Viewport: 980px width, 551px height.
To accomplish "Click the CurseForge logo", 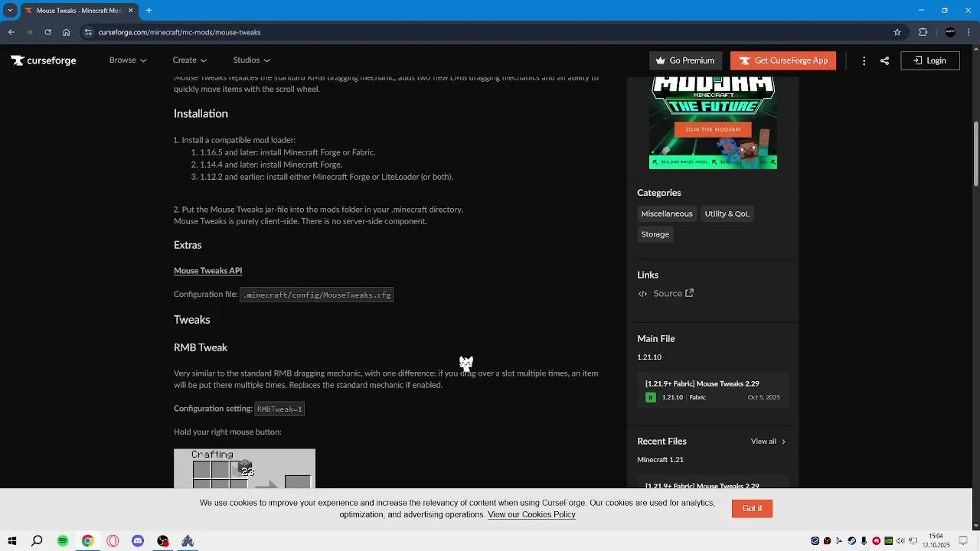I will click(44, 60).
